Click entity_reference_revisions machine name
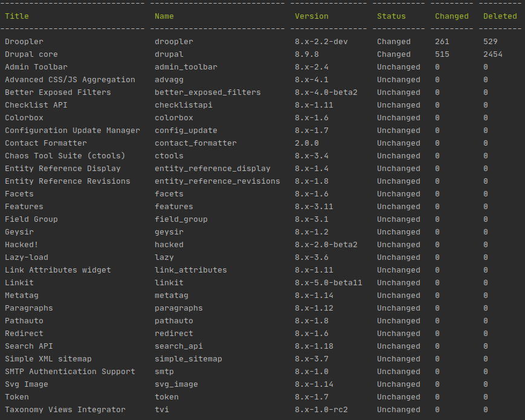The height and width of the screenshot is (420, 525). point(217,181)
